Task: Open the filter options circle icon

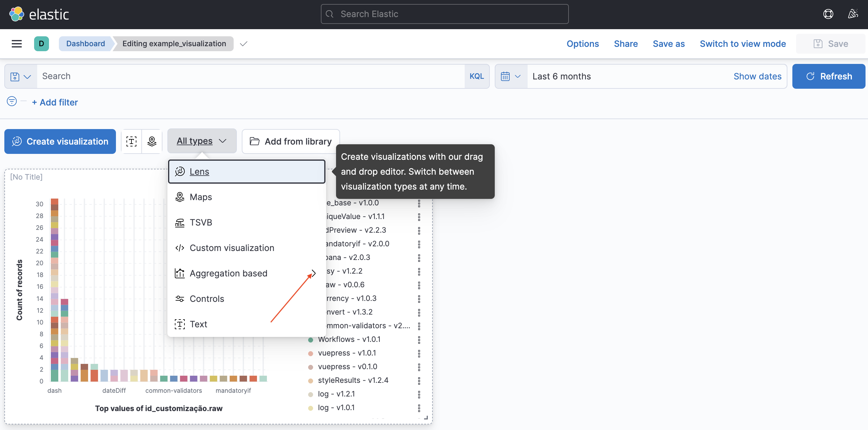Action: click(12, 101)
